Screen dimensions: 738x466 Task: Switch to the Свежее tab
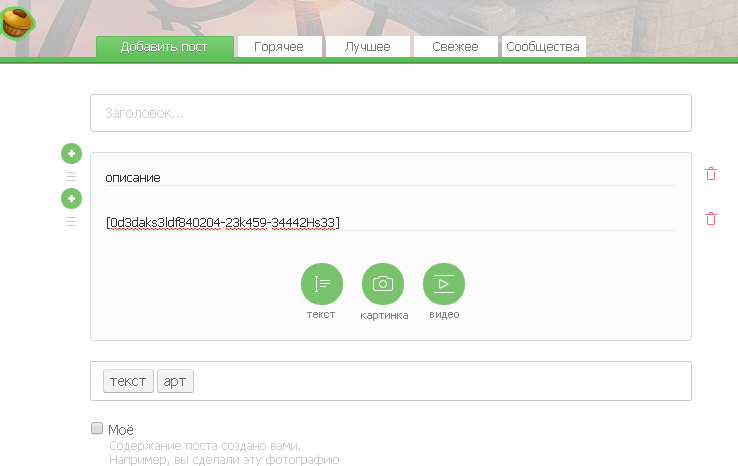pos(456,47)
